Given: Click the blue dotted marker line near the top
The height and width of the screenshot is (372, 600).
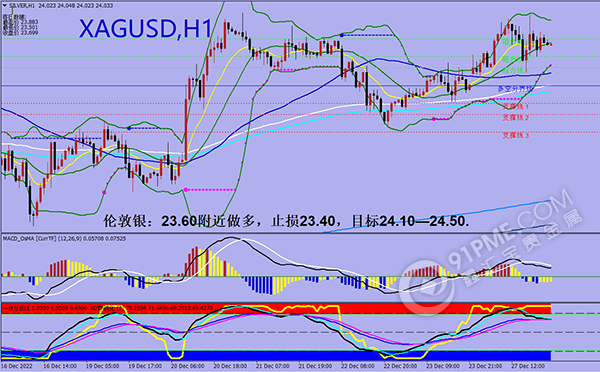Looking at the screenshot, I should pyautogui.click(x=367, y=35).
